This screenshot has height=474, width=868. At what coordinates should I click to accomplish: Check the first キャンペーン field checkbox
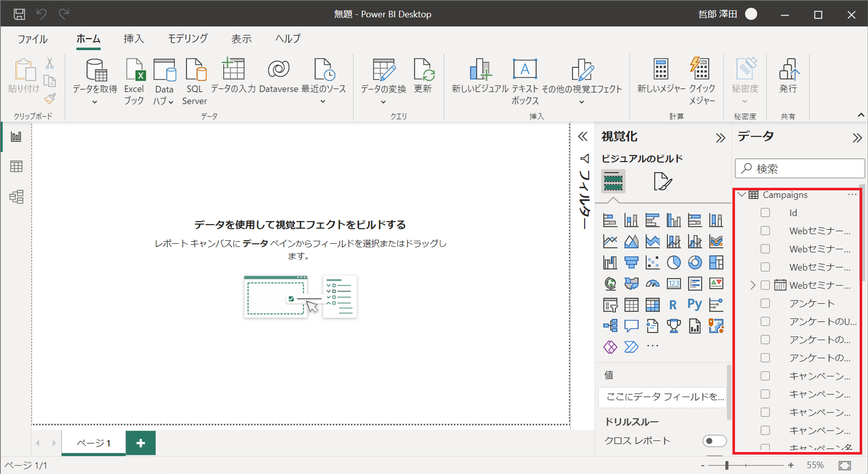point(765,376)
